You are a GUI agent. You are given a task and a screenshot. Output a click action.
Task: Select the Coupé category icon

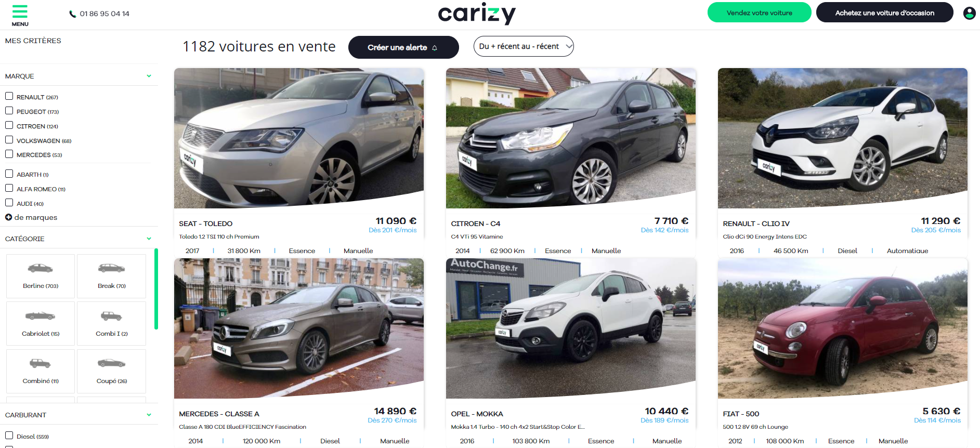pos(111,363)
